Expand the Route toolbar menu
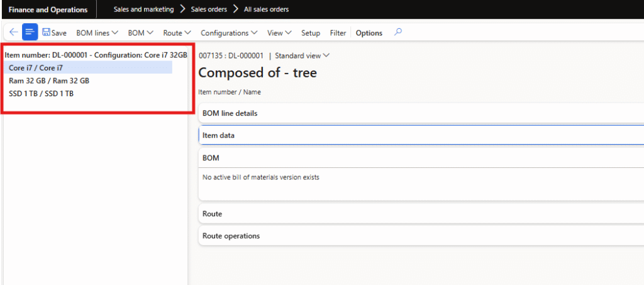The image size is (644, 285). [177, 33]
